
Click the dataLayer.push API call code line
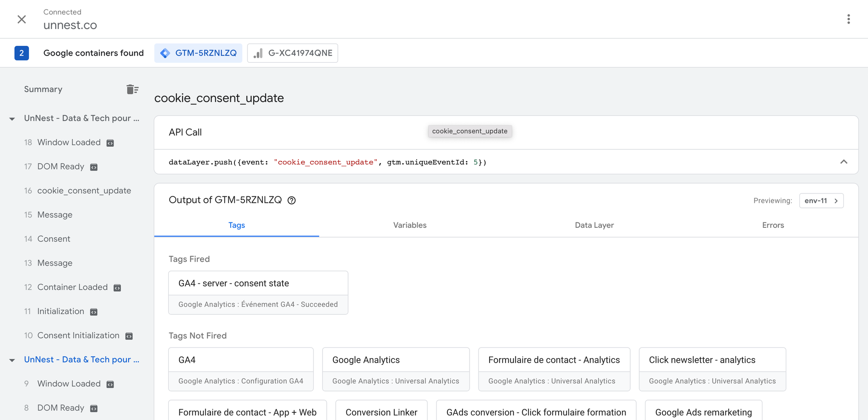(328, 162)
